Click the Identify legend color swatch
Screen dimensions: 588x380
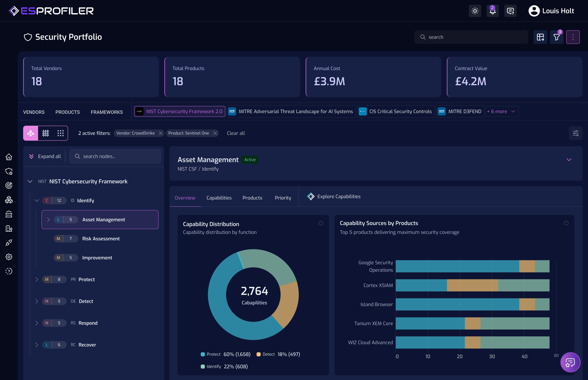point(203,367)
